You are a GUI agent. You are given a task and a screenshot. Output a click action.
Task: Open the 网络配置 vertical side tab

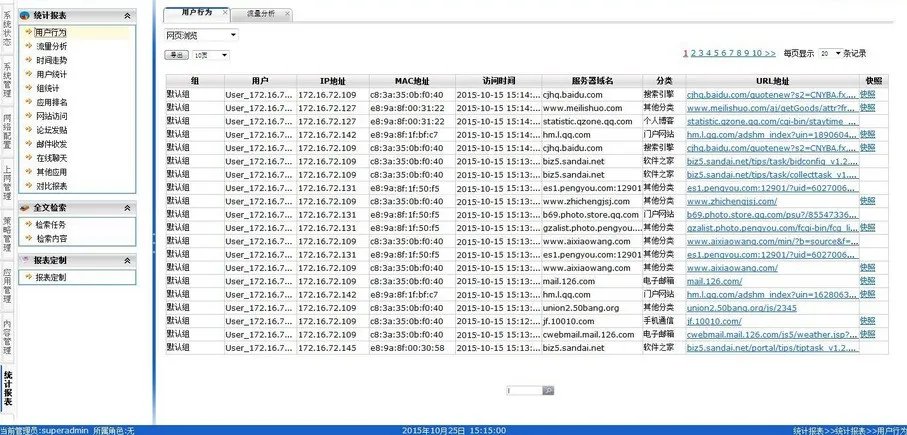click(7, 131)
